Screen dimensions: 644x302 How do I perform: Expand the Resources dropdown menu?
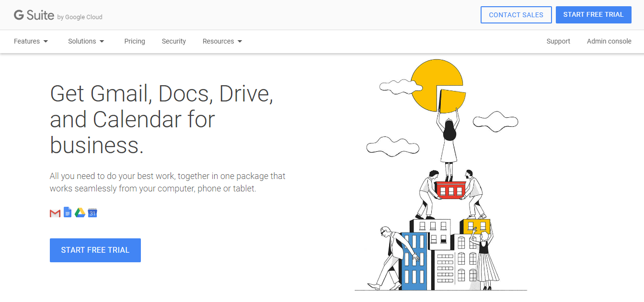(x=222, y=41)
